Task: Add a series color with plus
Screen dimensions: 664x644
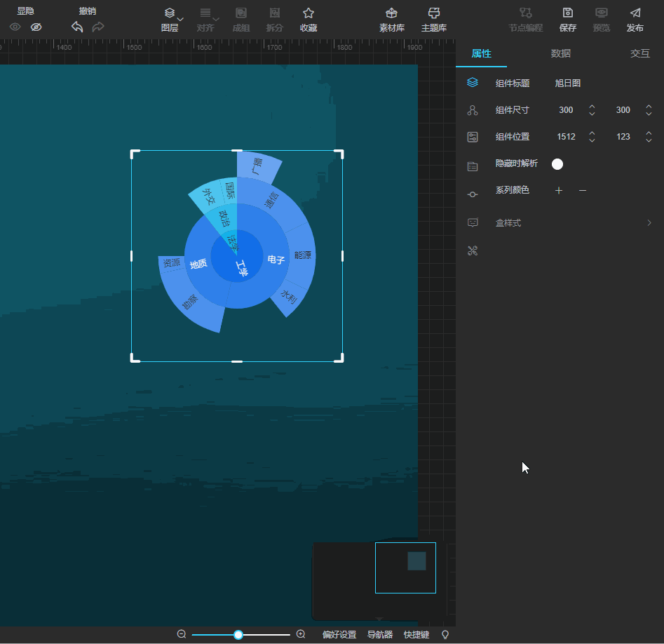Action: [x=559, y=190]
